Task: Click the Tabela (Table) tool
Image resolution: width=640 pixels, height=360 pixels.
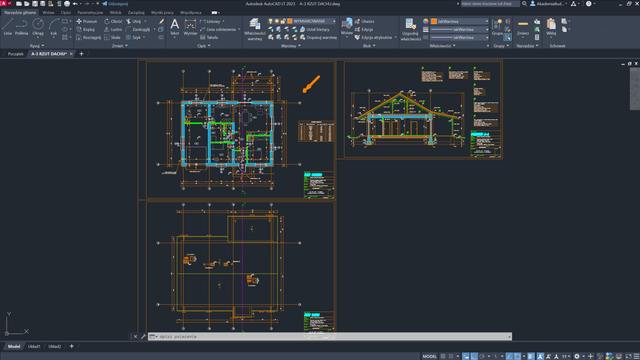Action: click(x=209, y=37)
